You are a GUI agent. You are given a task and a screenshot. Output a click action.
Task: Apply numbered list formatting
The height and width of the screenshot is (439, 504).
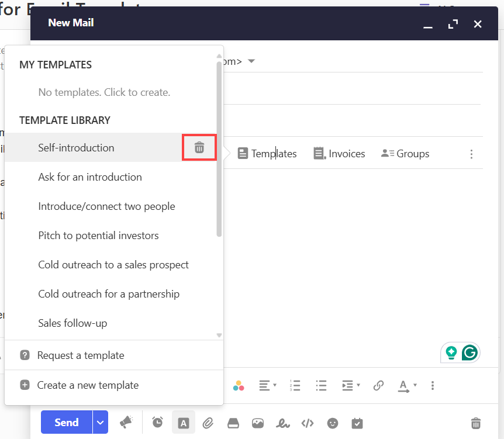pyautogui.click(x=295, y=385)
